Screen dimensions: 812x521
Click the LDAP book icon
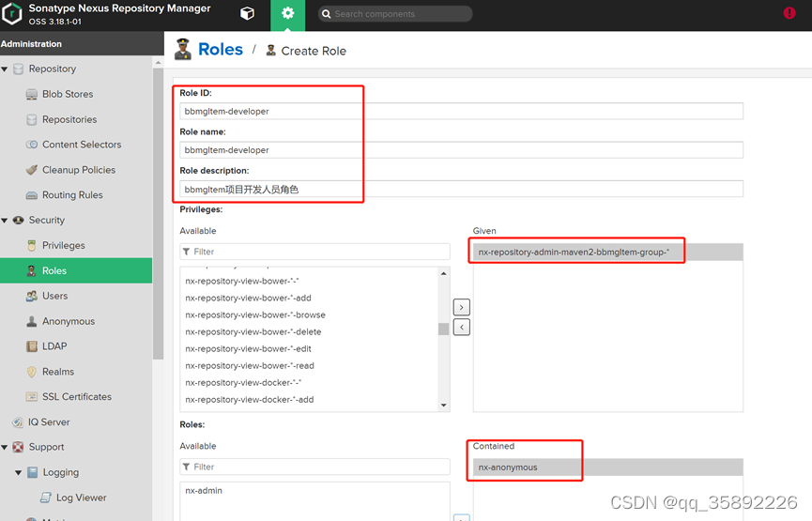click(32, 346)
